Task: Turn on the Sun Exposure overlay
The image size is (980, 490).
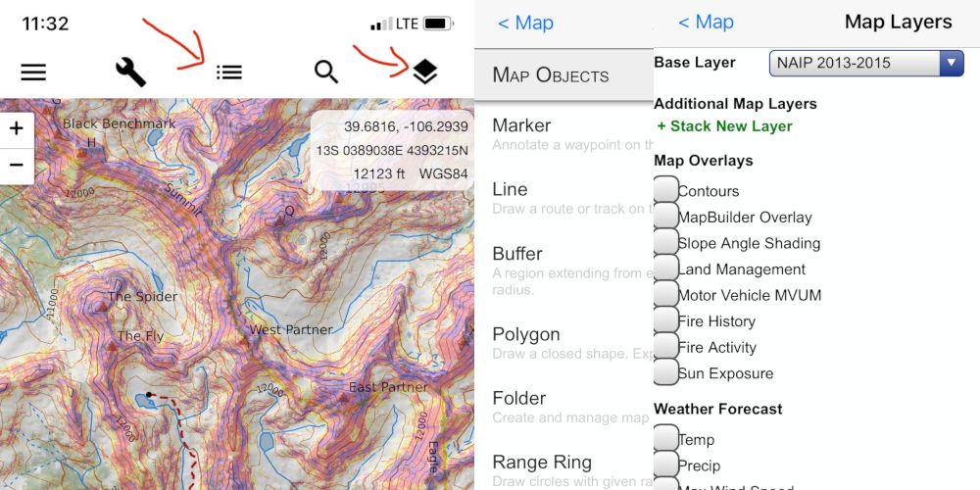Action: click(x=666, y=372)
